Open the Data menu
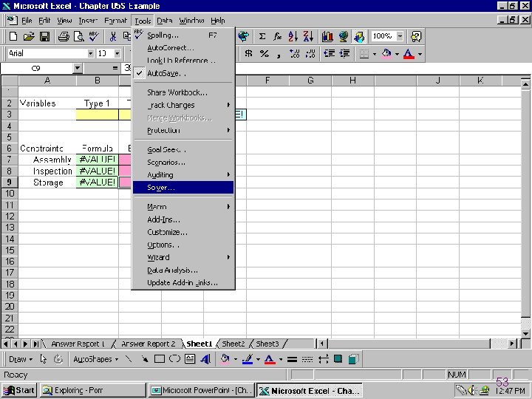532x399 pixels. pyautogui.click(x=165, y=21)
